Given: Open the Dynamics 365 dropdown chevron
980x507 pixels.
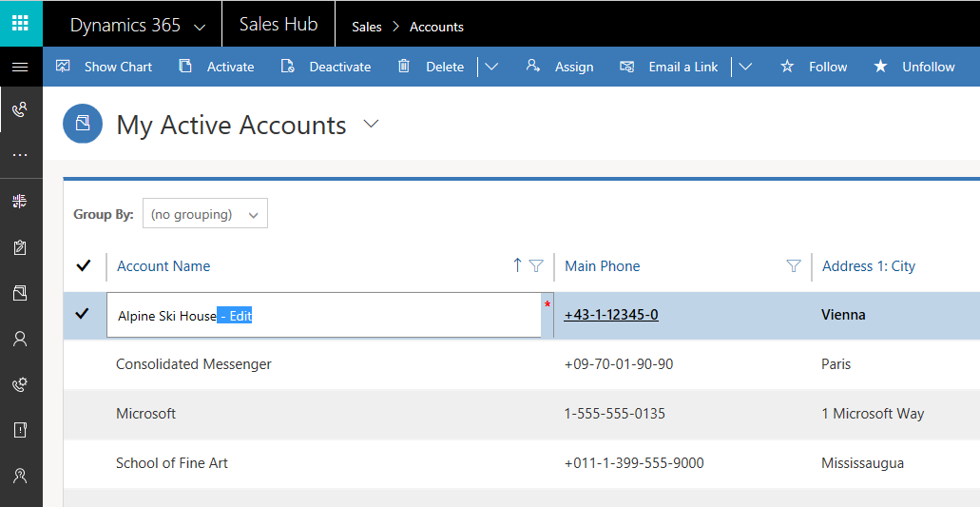Looking at the screenshot, I should (200, 28).
